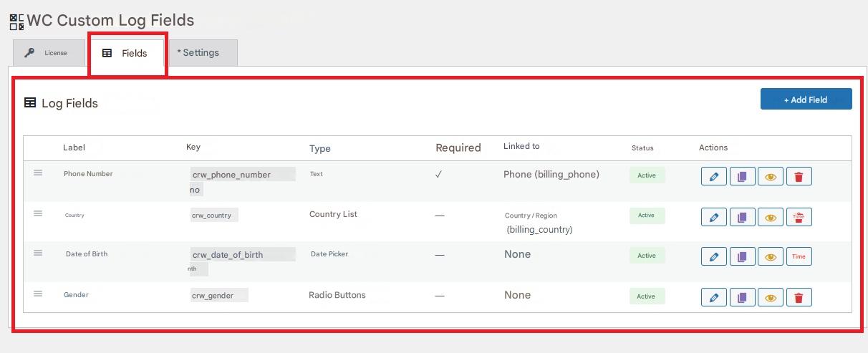Click the pencil icon for Country
This screenshot has width=868, height=353.
point(713,217)
